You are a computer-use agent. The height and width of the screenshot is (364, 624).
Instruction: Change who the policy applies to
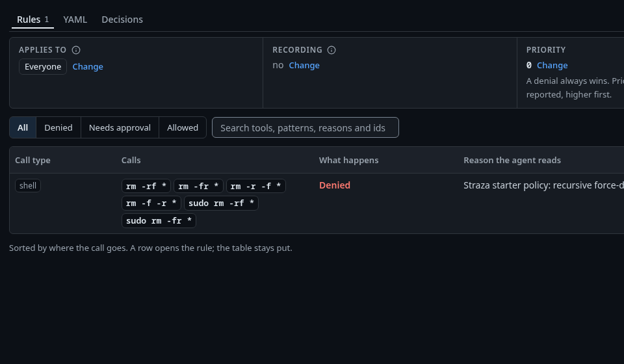pyautogui.click(x=88, y=66)
